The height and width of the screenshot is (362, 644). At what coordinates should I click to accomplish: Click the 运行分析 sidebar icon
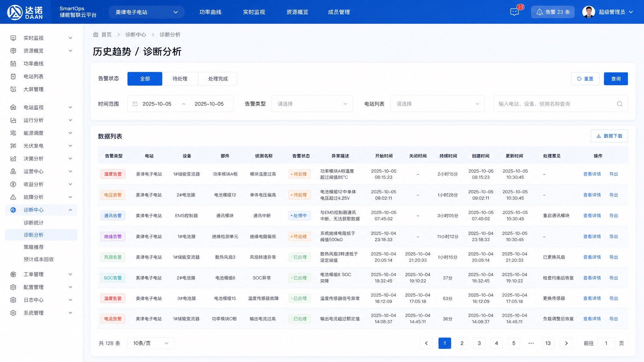click(13, 120)
